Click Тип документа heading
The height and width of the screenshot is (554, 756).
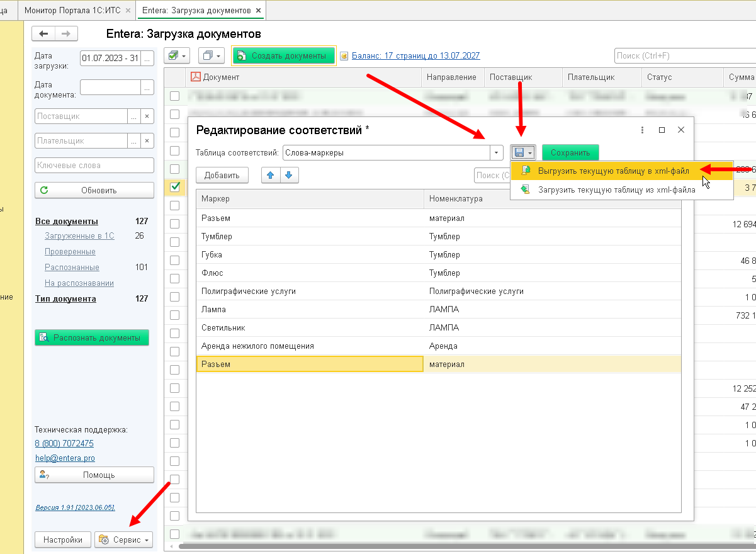pos(65,299)
